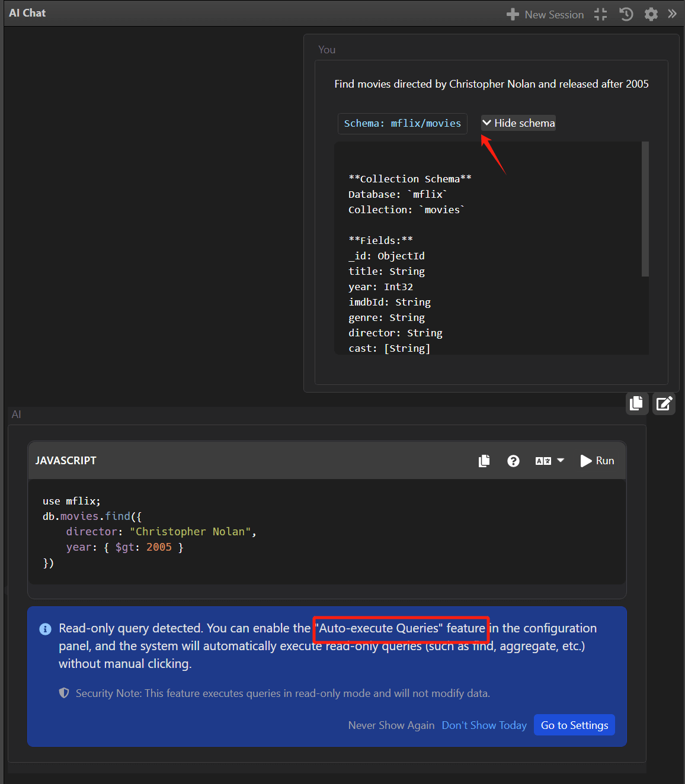The width and height of the screenshot is (685, 784).
Task: Click the 'Database: `mflix`' schema line
Action: [398, 194]
